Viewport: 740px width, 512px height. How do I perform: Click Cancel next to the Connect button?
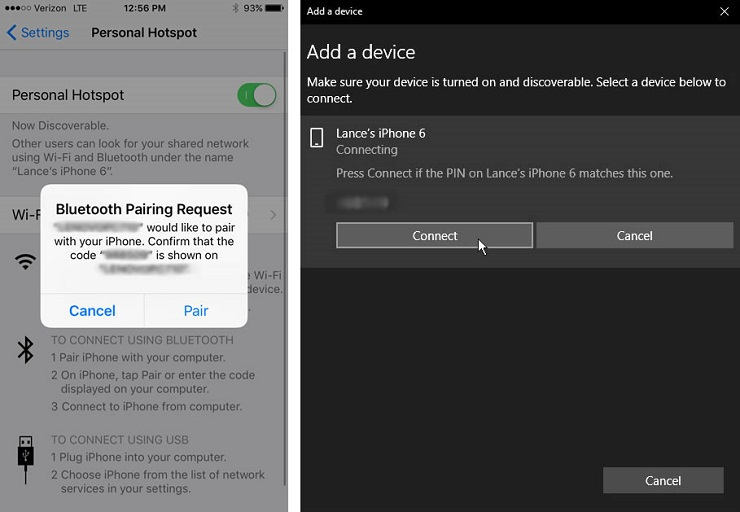pyautogui.click(x=634, y=235)
